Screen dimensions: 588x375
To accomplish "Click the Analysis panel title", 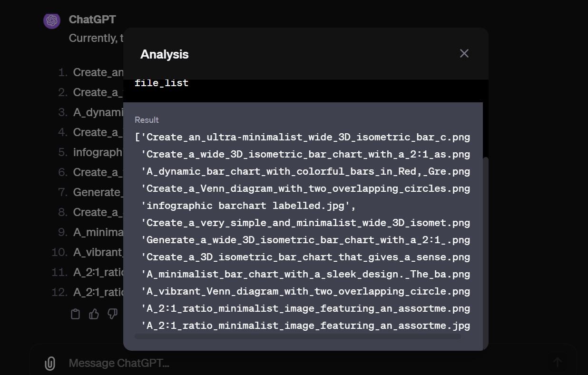I will point(164,54).
